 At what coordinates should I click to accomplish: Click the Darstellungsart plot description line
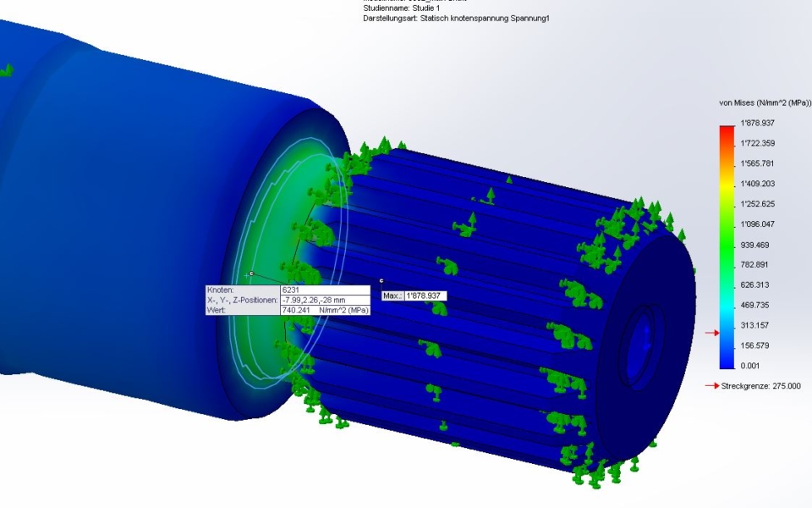tap(454, 19)
